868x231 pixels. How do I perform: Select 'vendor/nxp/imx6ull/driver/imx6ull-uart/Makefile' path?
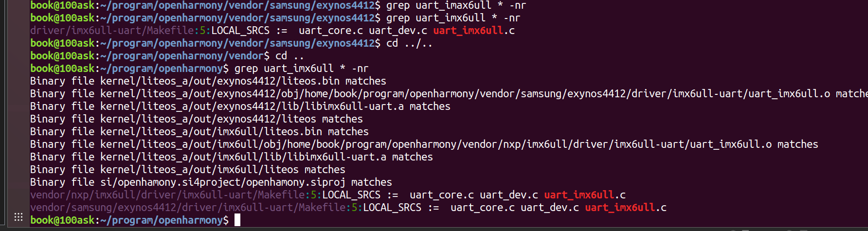(167, 195)
